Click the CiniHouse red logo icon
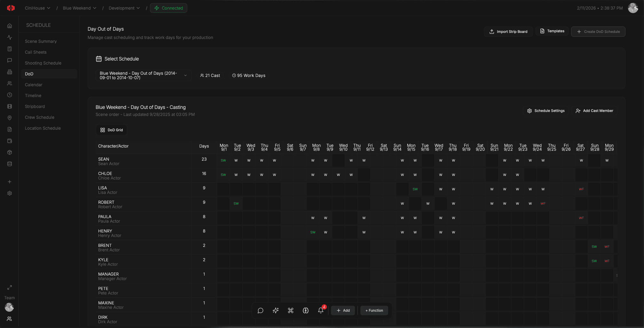 coord(11,8)
